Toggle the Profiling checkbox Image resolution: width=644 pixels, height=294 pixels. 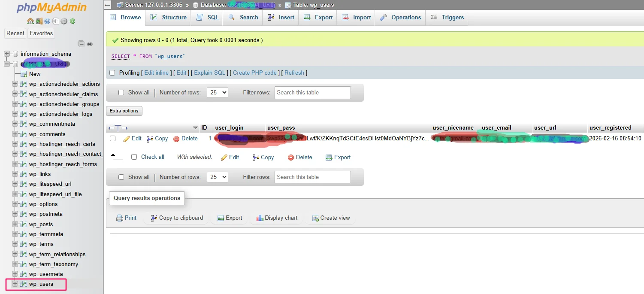[112, 73]
